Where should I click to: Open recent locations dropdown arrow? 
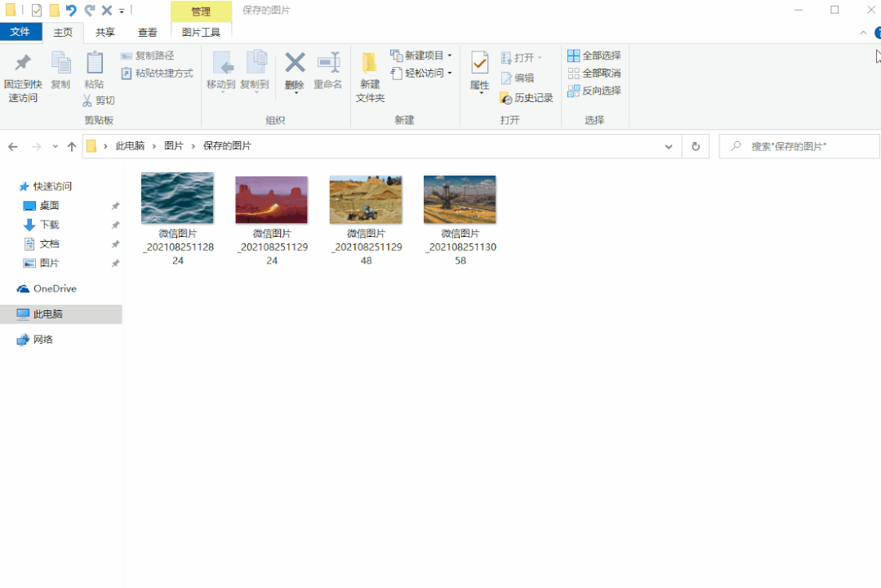tap(55, 147)
